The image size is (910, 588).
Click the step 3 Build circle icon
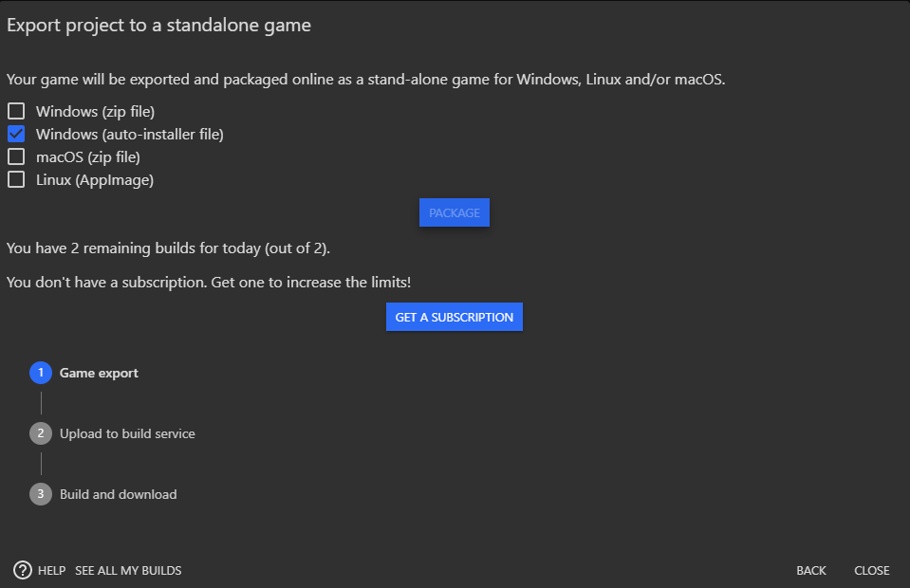(41, 494)
